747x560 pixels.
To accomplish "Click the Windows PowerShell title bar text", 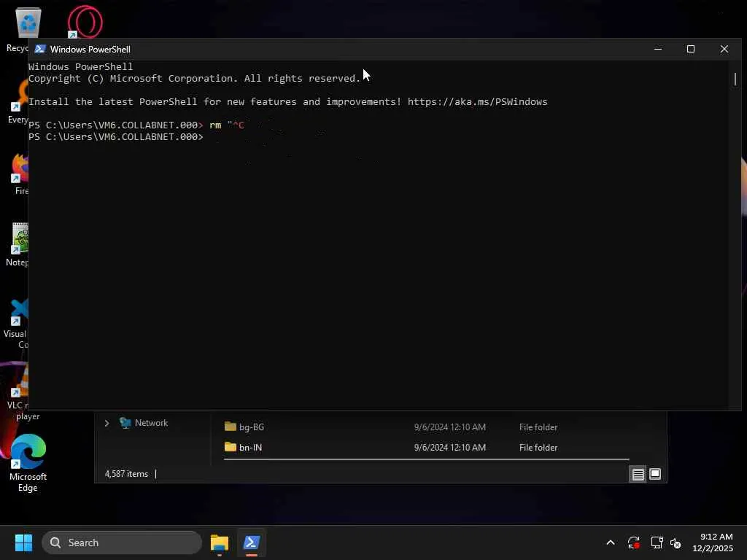I will point(90,49).
